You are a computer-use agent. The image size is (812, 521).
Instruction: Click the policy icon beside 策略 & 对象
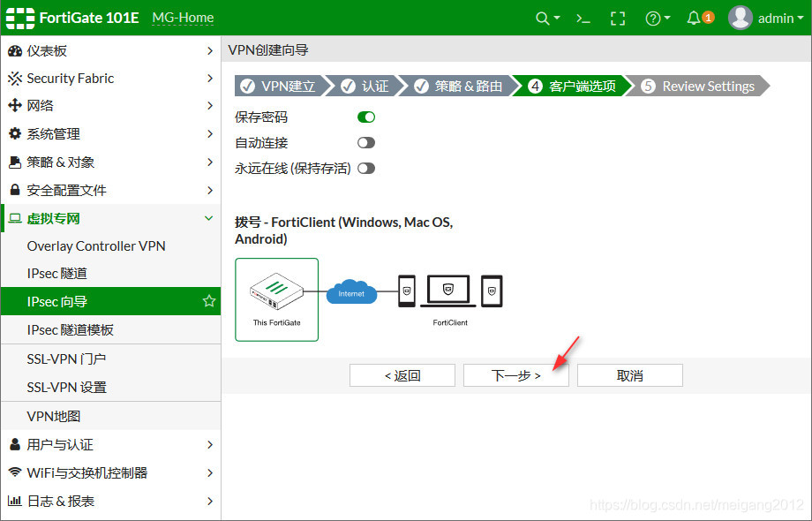pos(15,162)
